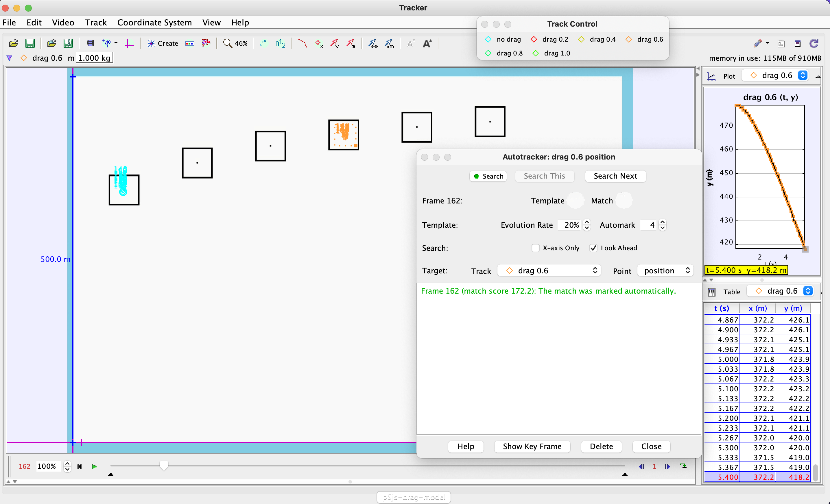Click the refresh icon in toolbar
Screen dimensions: 830x504
click(814, 43)
